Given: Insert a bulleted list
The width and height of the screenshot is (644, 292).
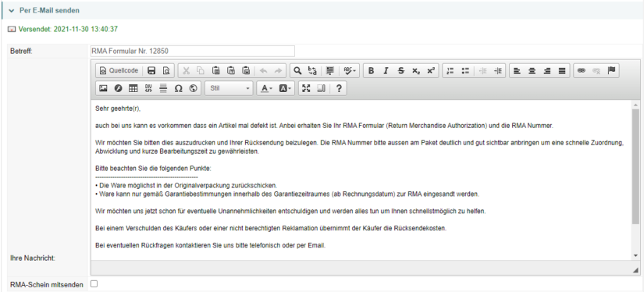Looking at the screenshot, I should click(465, 70).
